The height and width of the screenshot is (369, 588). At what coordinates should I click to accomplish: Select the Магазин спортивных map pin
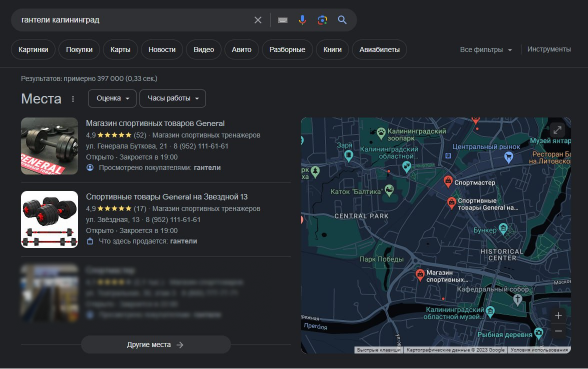(420, 274)
